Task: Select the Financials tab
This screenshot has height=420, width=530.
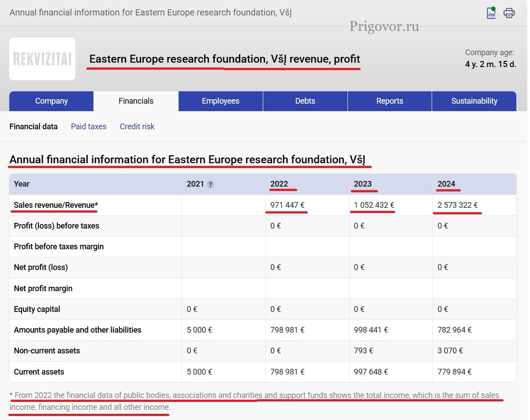Action: point(136,101)
